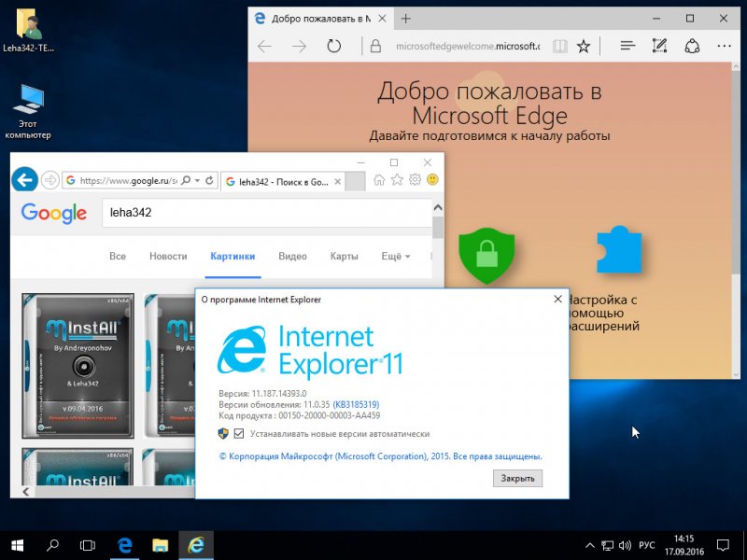Open Internet Explorer home page
Screen dimensions: 747x560
379,180
